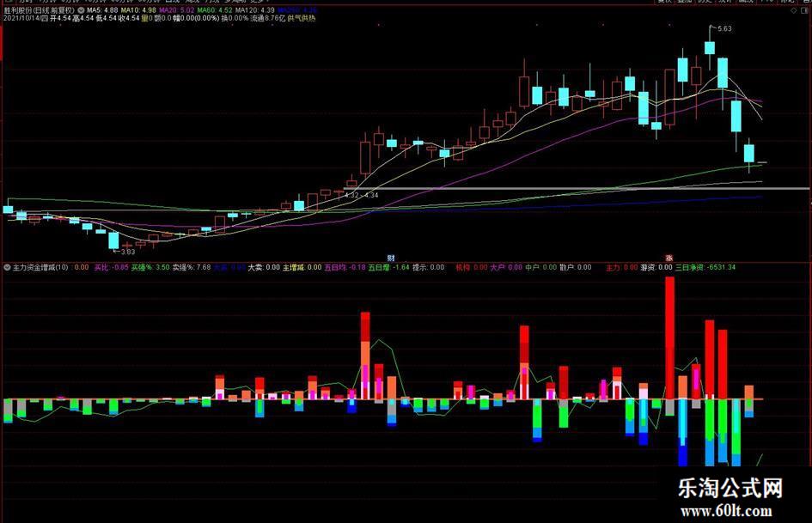
Task: Click the 主增减: 0.00 value
Action: click(302, 268)
